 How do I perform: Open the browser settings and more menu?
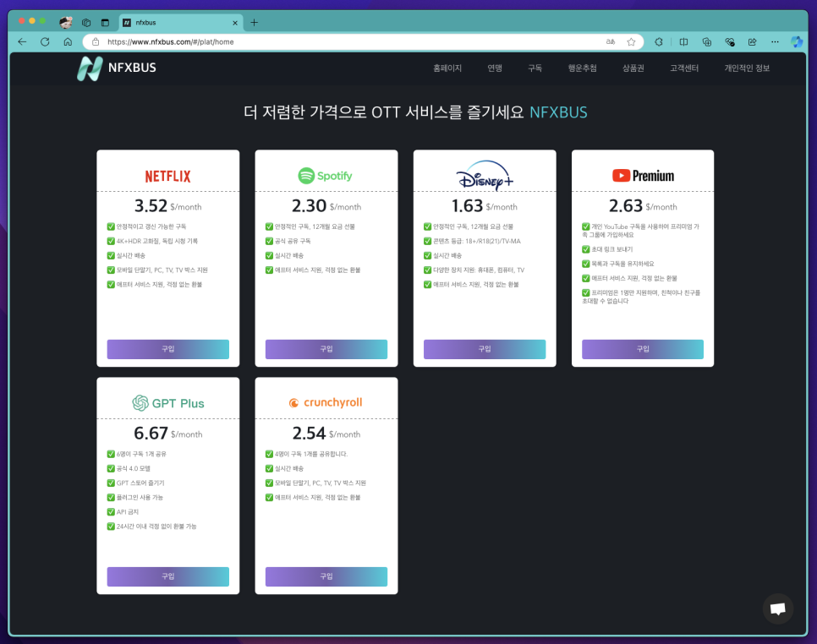pos(775,41)
